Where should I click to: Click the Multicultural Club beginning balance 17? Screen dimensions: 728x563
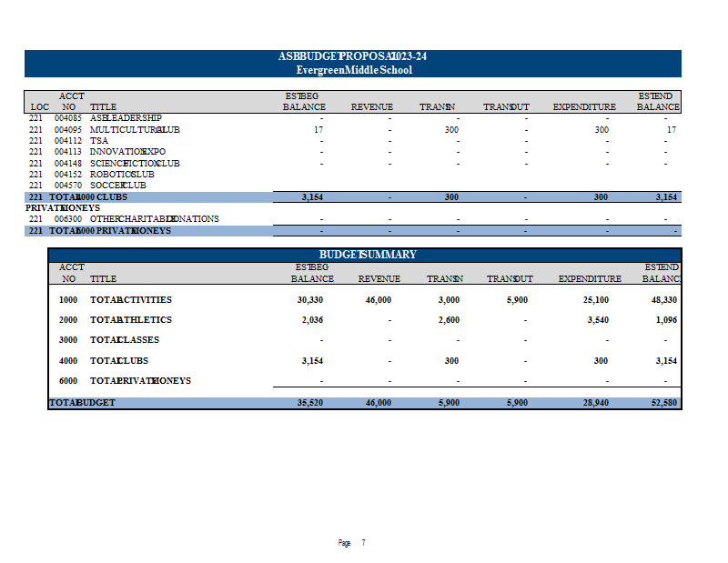318,130
